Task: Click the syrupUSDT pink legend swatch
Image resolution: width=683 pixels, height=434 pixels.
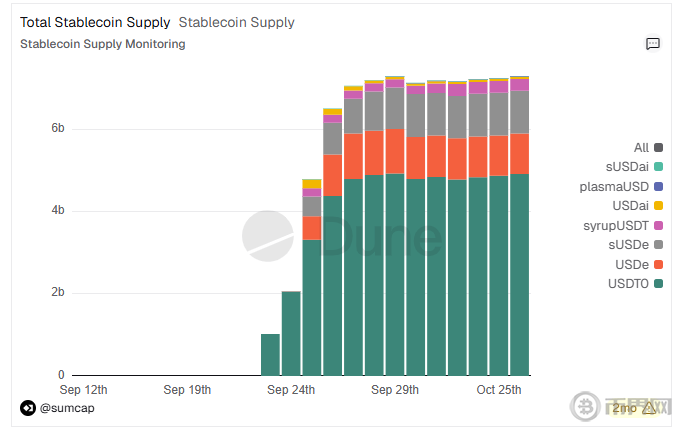Action: coord(658,225)
